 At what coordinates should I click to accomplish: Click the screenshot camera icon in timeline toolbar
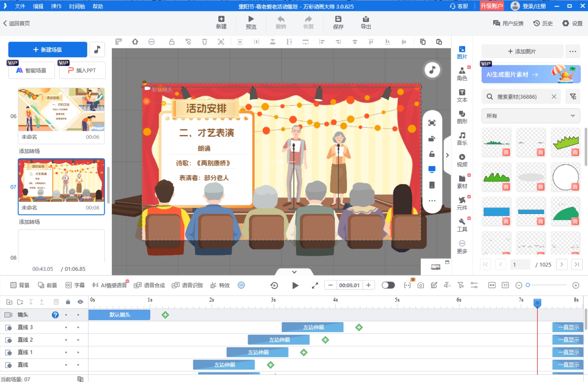(421, 285)
